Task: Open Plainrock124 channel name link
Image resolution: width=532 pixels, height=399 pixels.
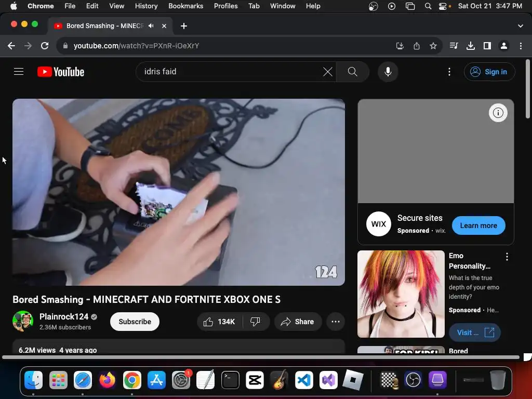Action: 64,316
